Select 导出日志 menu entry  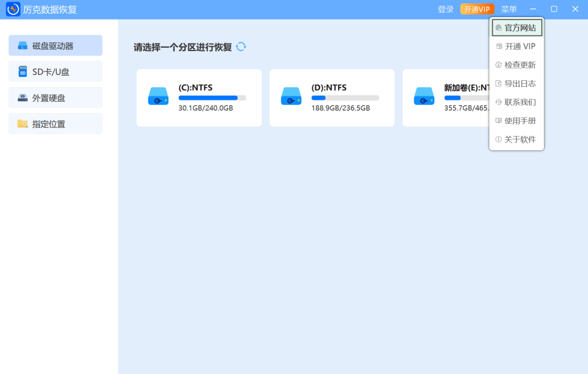tap(517, 83)
